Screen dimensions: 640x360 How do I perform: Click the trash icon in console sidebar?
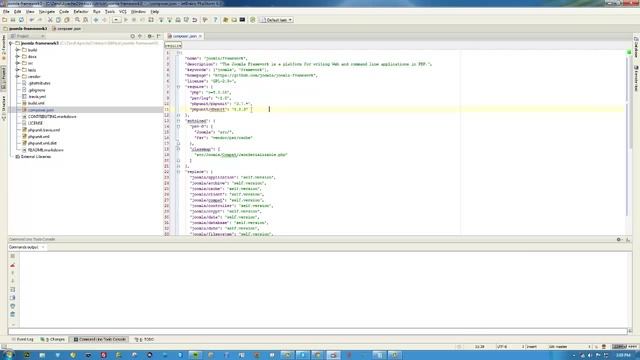coord(13,314)
